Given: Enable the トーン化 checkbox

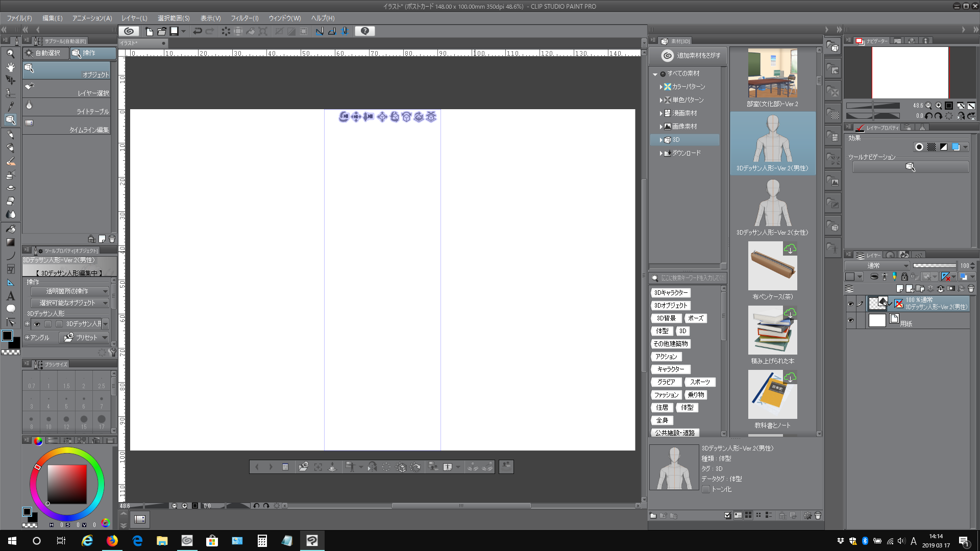Looking at the screenshot, I should (706, 489).
